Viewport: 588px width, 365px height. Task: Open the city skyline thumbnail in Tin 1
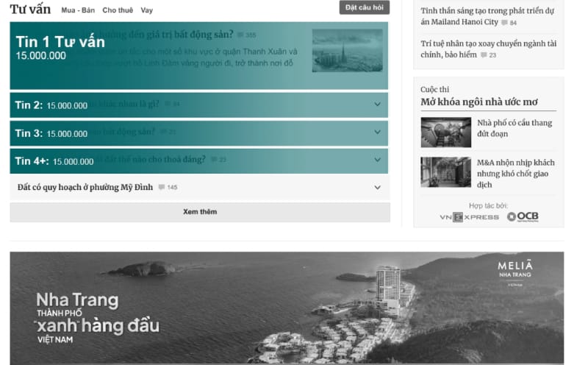[347, 50]
